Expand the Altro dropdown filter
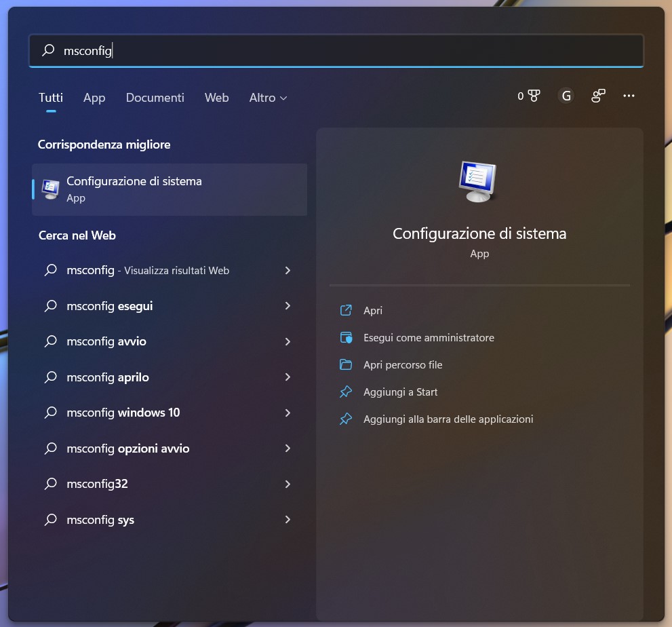Viewport: 672px width, 627px height. [x=268, y=98]
